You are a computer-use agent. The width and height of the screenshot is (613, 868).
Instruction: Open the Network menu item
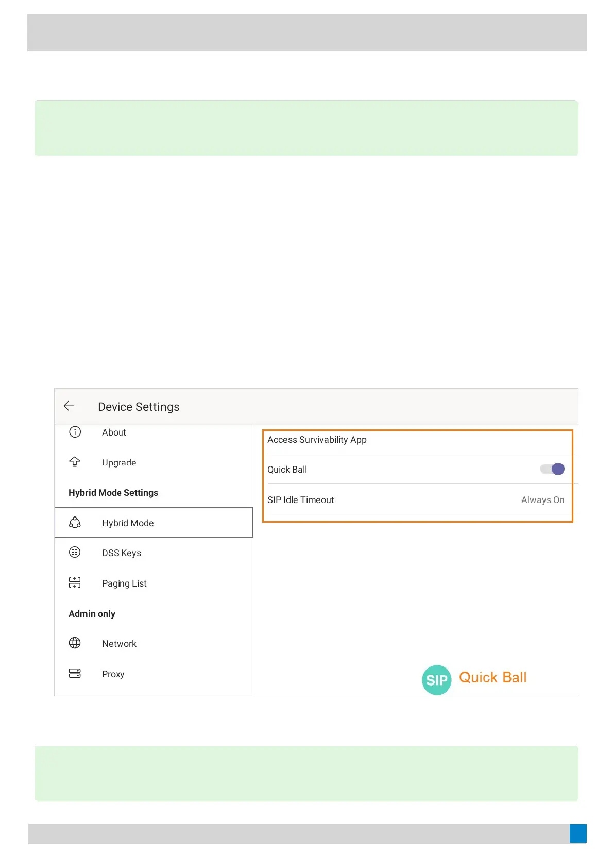point(154,644)
